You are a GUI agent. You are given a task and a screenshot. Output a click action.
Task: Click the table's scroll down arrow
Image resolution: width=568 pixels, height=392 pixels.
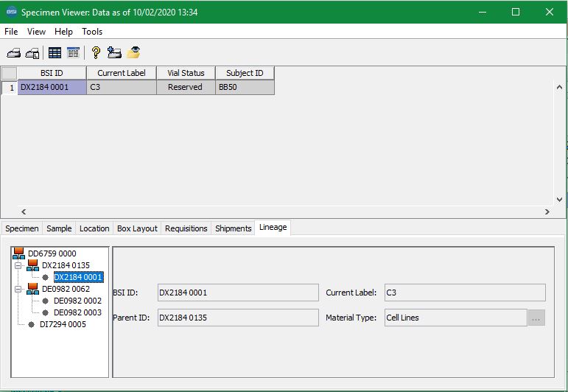coord(559,199)
